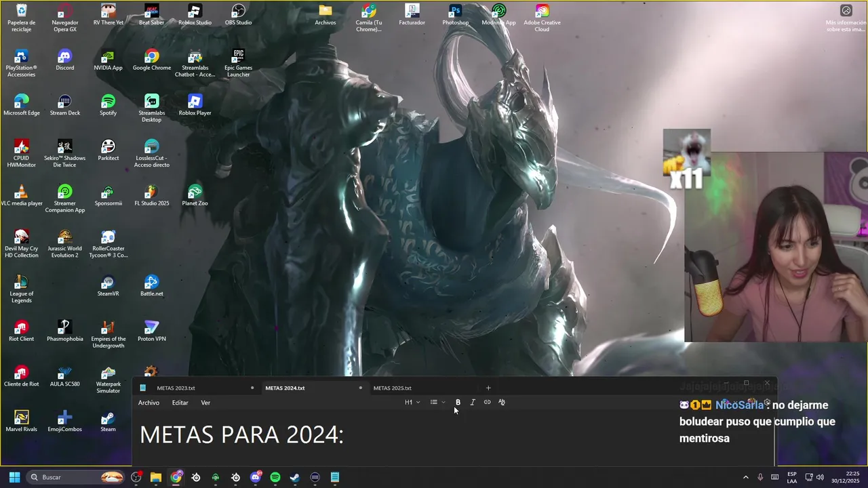Image resolution: width=868 pixels, height=488 pixels.
Task: Select the Camila Chrome profile shortcut
Action: point(368,18)
